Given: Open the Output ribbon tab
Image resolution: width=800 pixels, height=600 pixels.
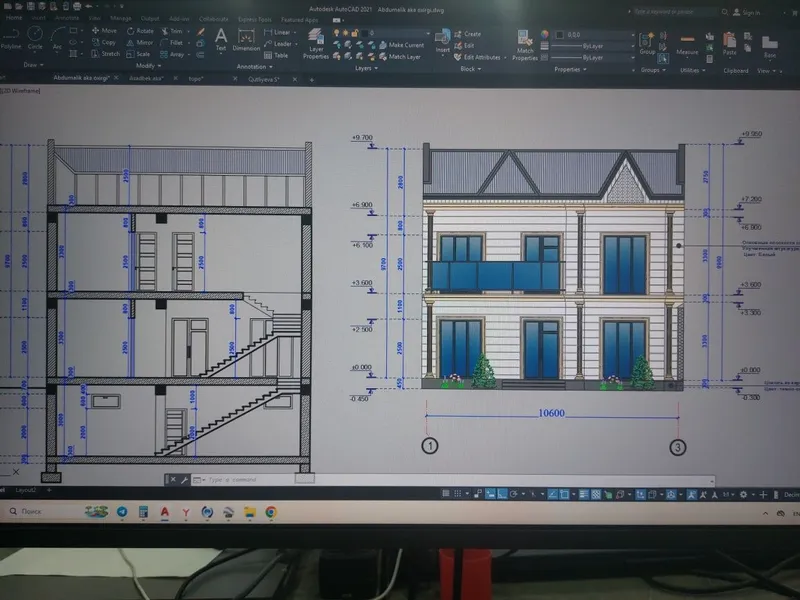Looking at the screenshot, I should pyautogui.click(x=150, y=18).
